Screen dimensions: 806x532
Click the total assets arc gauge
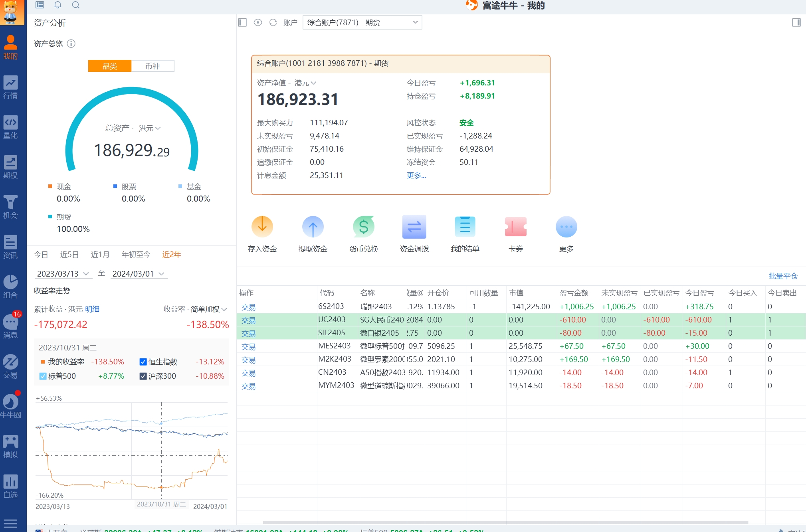click(x=132, y=130)
